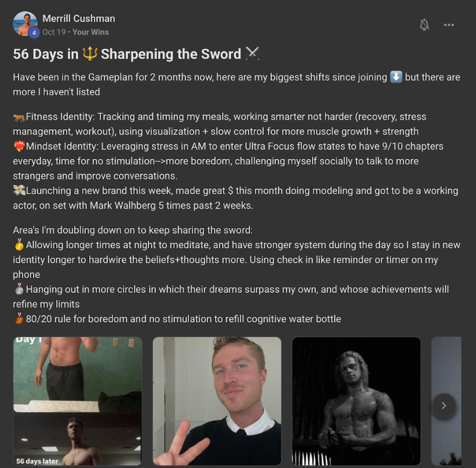The width and height of the screenshot is (476, 468).
Task: Open the 56 days later comparison photo
Action: (x=78, y=401)
